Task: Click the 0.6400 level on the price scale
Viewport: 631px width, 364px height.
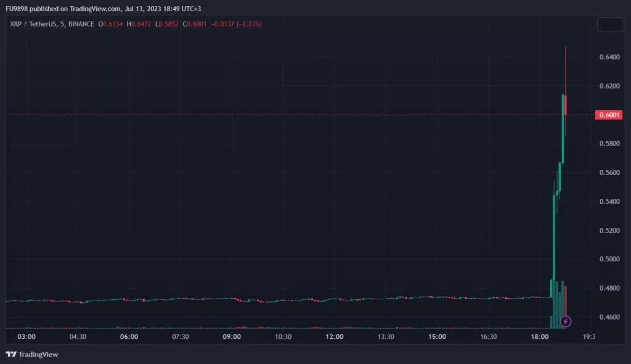Action: pyautogui.click(x=609, y=57)
